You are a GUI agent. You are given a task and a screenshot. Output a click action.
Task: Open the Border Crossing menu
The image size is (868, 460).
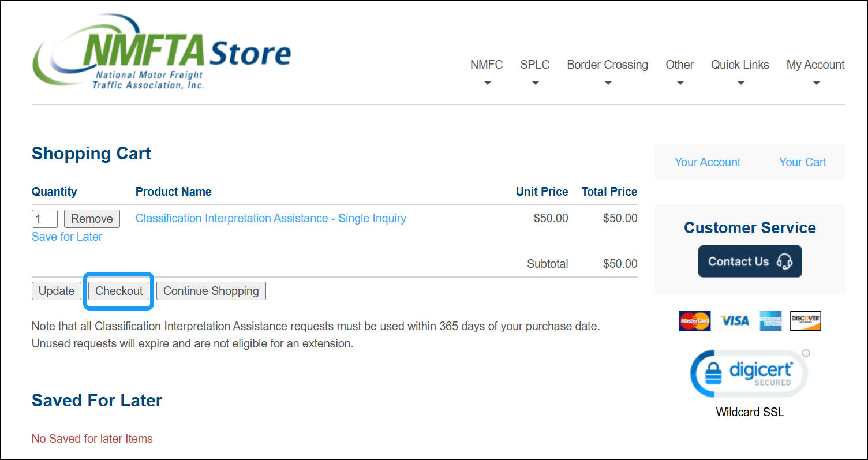click(607, 65)
